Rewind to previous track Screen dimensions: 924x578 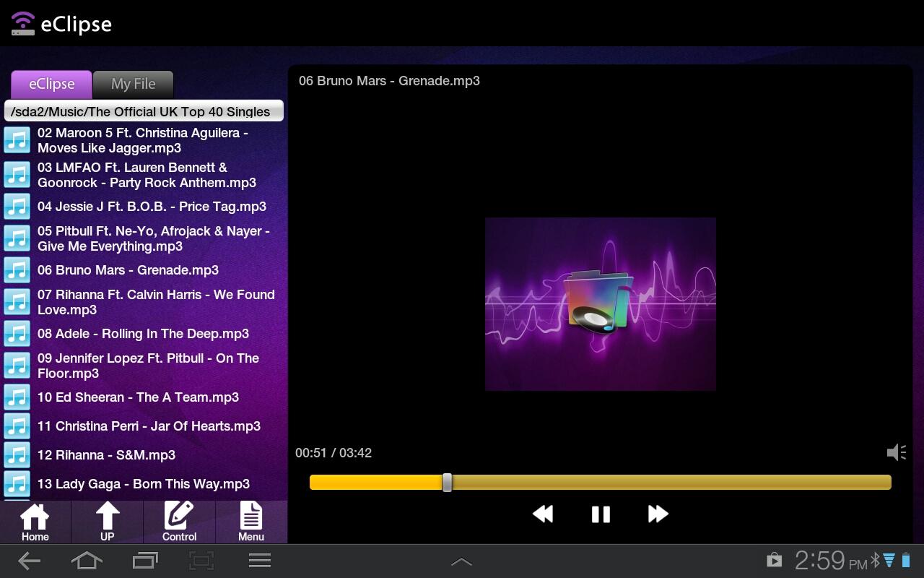pyautogui.click(x=543, y=514)
